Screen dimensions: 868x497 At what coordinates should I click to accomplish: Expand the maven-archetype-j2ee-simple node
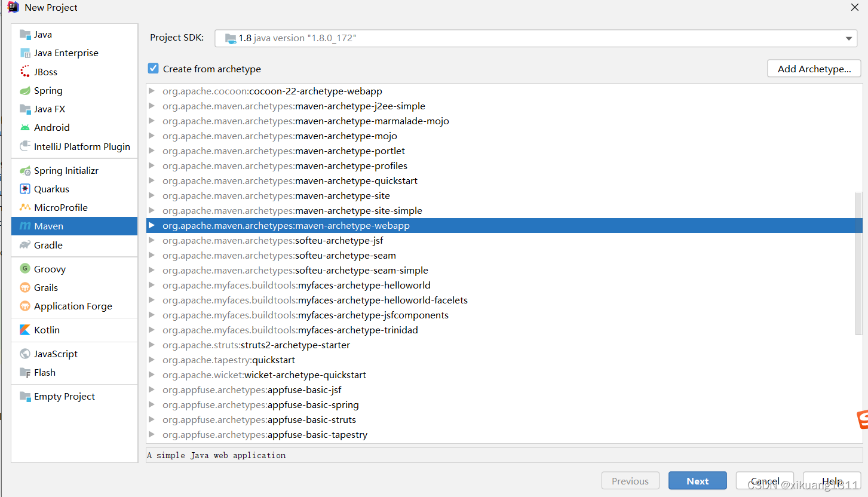(152, 106)
